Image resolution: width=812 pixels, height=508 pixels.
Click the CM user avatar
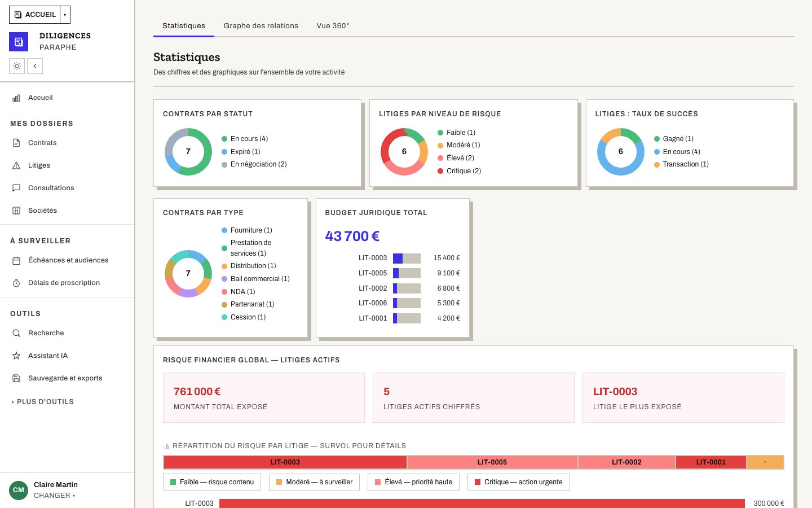point(19,490)
